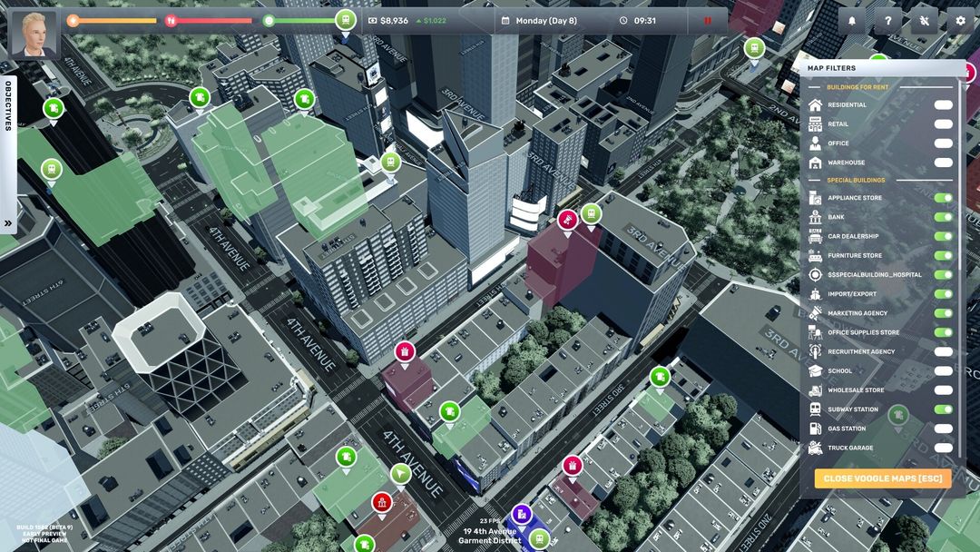
Task: Pause the game with the red pause icon
Action: point(707,21)
